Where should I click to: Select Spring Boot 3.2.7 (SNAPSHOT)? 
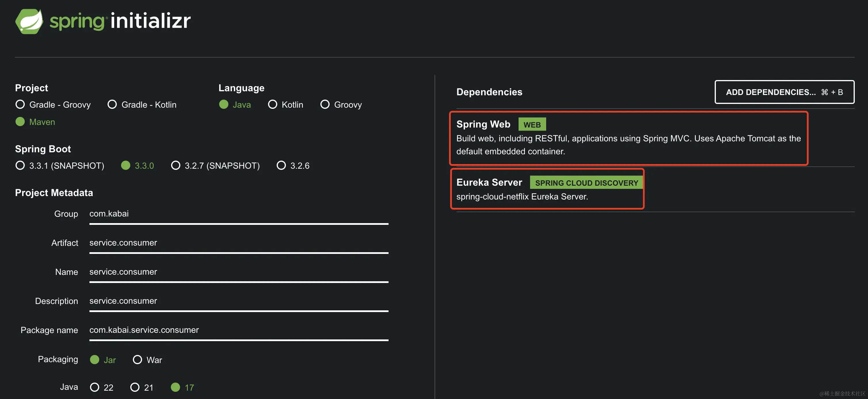pos(175,166)
